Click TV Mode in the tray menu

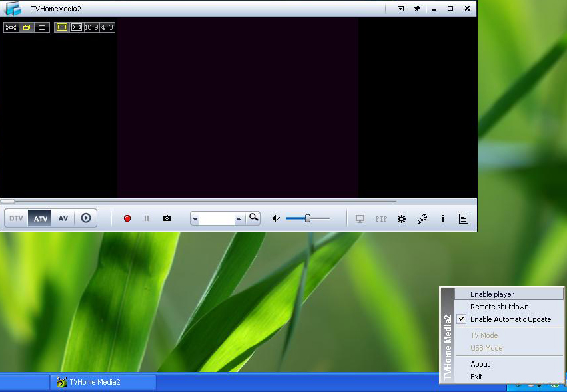click(509, 335)
